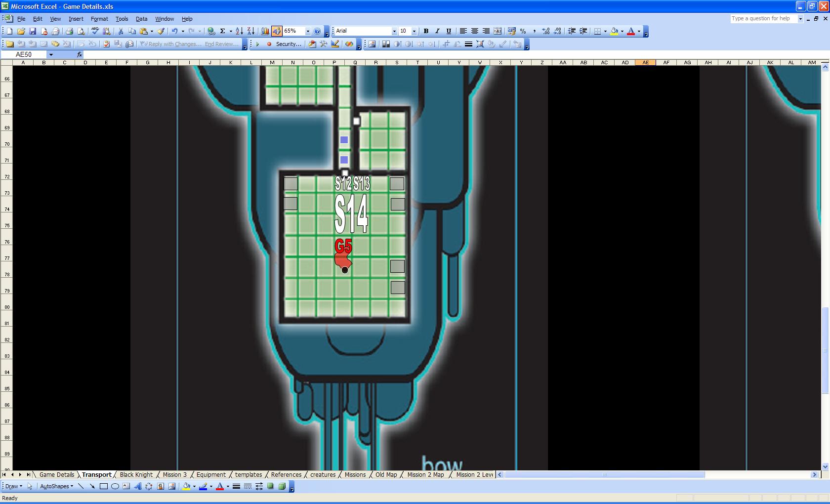Open Print Preview
Screen dimensions: 830x504
tap(81, 31)
